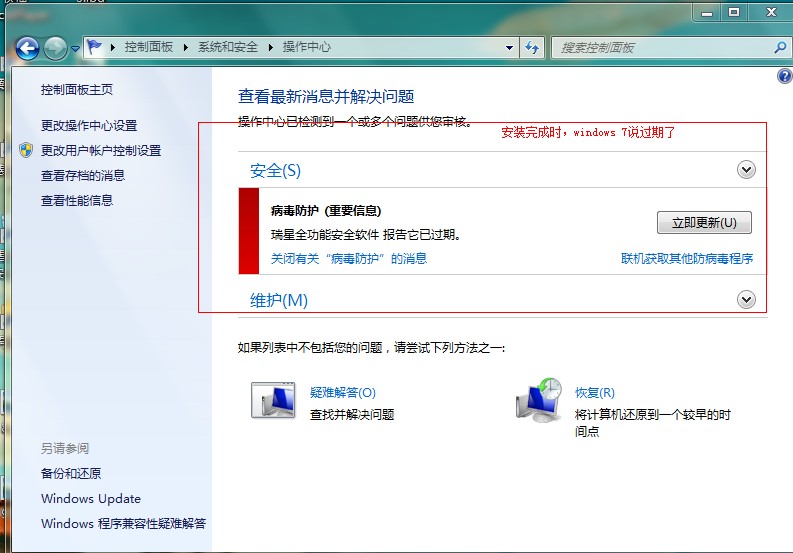Open Windows Update in the sidebar
Image resolution: width=793 pixels, height=553 pixels.
point(91,498)
